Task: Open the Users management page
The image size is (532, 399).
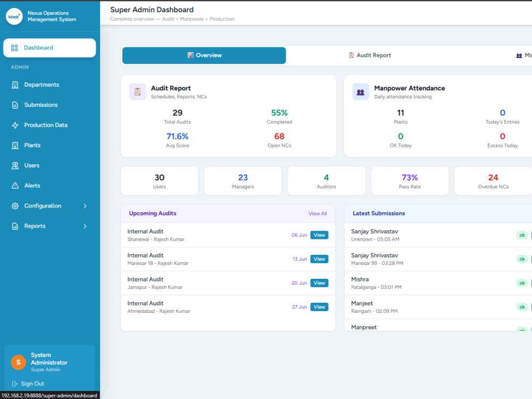Action: (49, 165)
